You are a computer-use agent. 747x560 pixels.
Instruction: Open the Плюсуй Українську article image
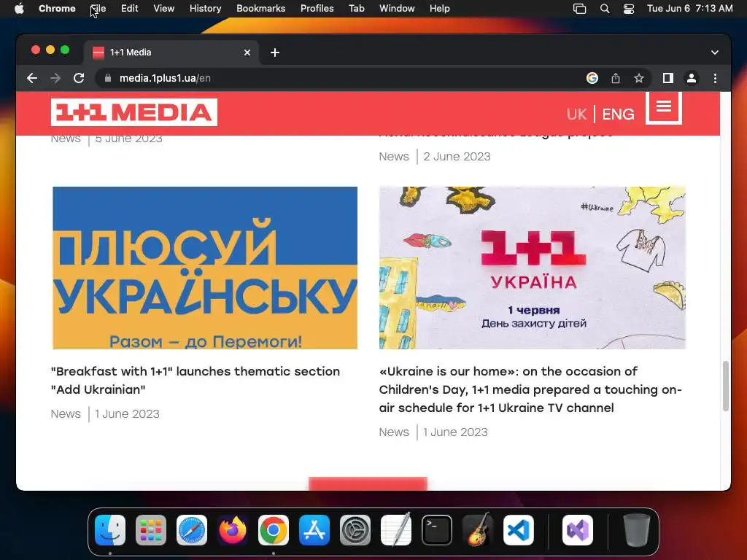pyautogui.click(x=205, y=268)
